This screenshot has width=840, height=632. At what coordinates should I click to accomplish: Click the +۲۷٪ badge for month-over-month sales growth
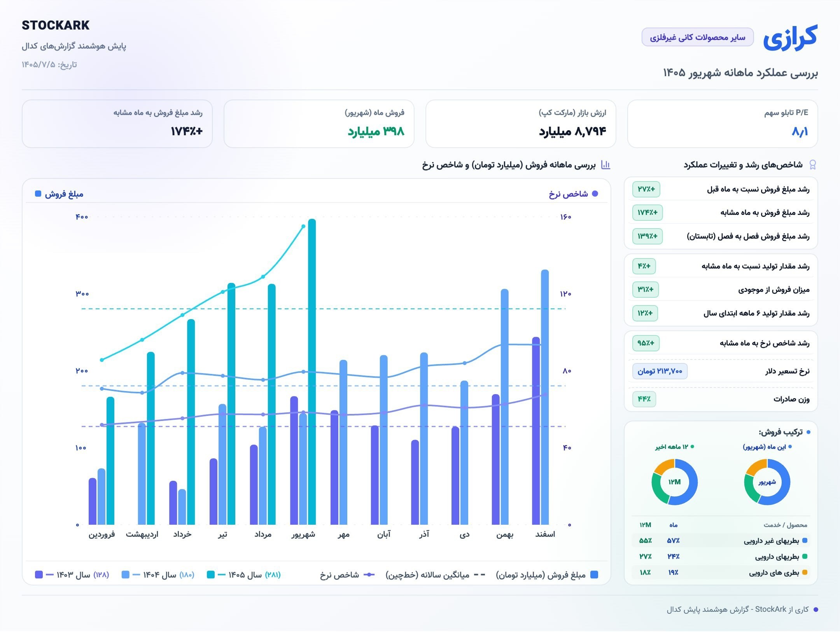coord(646,189)
